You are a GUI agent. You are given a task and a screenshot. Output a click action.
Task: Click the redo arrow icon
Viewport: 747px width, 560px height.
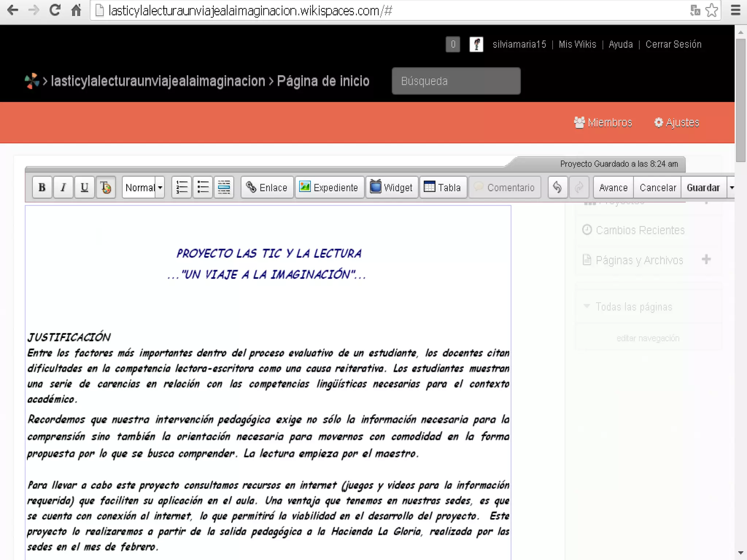point(579,187)
